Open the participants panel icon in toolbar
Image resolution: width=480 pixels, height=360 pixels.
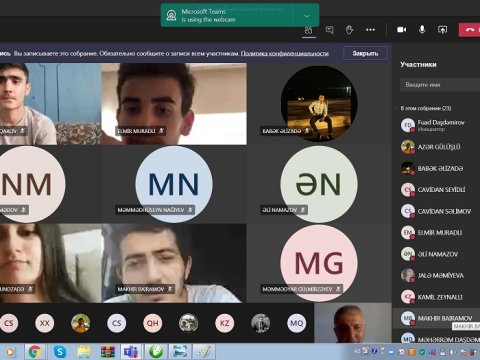tap(309, 30)
